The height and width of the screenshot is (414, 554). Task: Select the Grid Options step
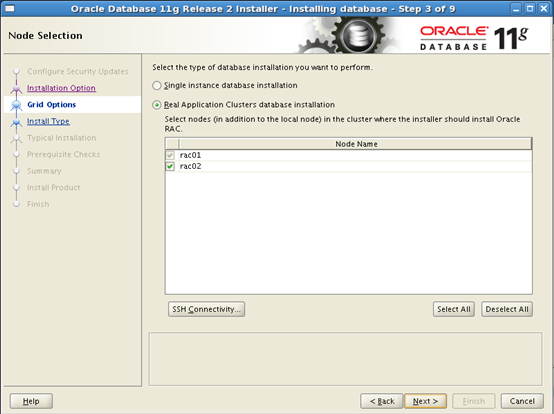click(x=52, y=105)
